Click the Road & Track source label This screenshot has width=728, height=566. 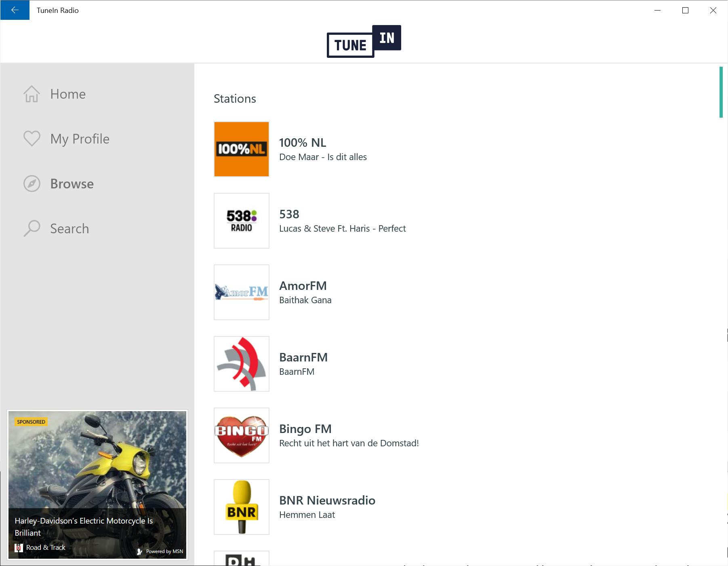pos(46,547)
